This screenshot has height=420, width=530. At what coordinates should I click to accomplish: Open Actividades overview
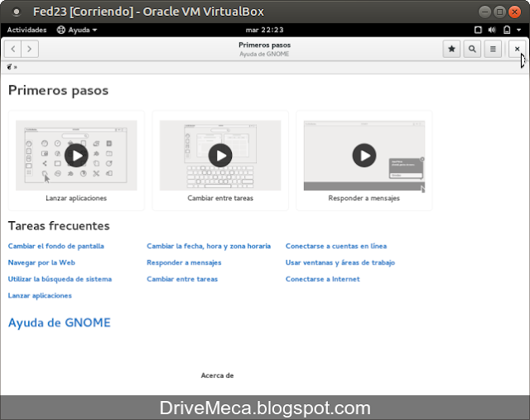click(x=26, y=30)
